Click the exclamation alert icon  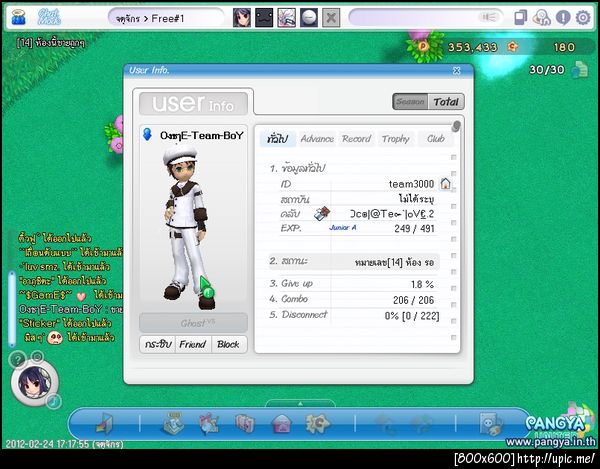[x=563, y=18]
